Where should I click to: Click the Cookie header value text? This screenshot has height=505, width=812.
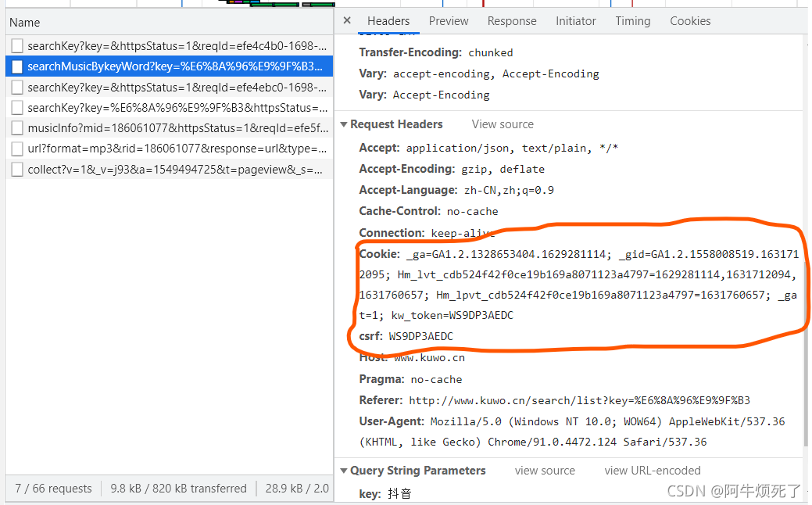pos(579,285)
